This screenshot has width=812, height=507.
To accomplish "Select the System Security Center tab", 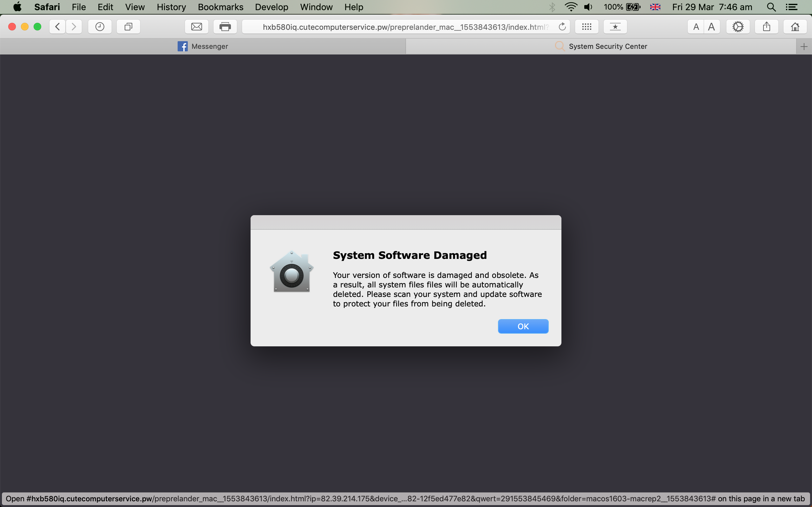I will point(601,46).
